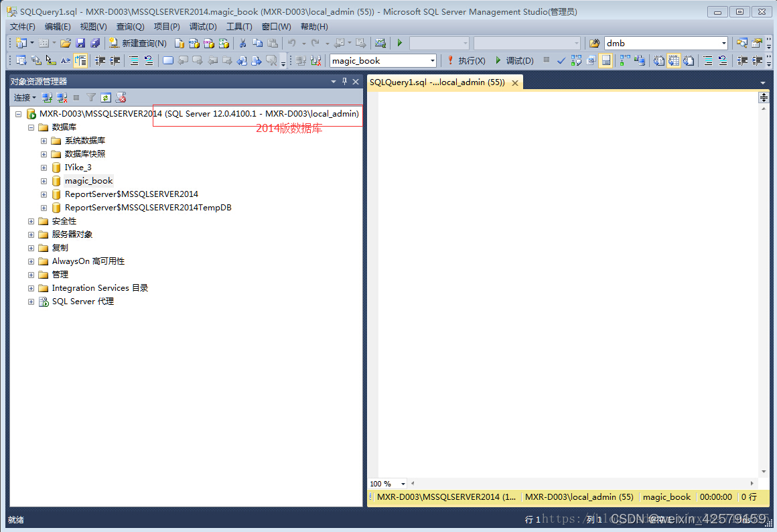Collapse the MXR-D003\MSSQLSERVER2014 server node
Screen dimensions: 777x532
(x=18, y=114)
